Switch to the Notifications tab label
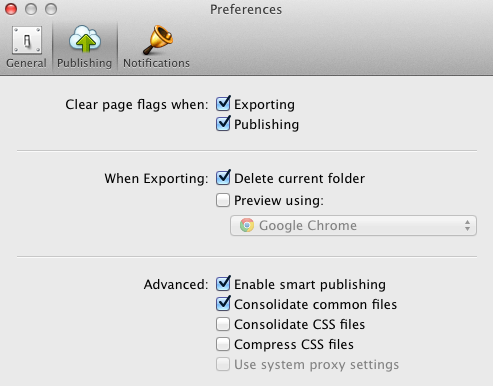The width and height of the screenshot is (493, 386). [156, 63]
